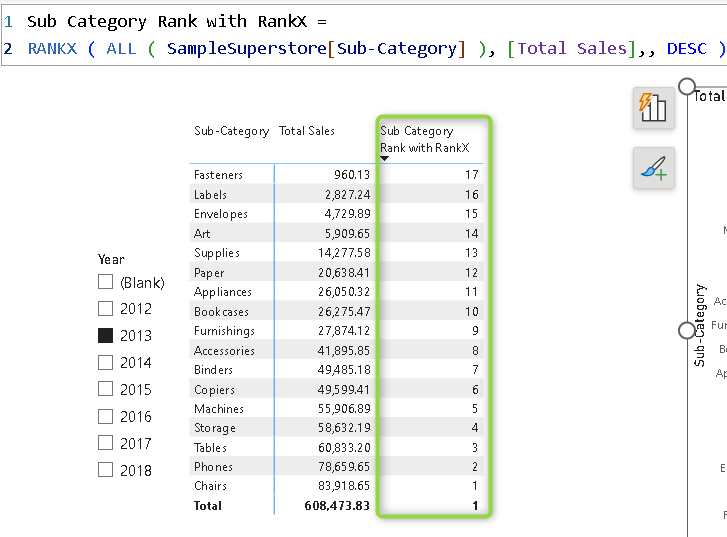Click the top-left chart resize handle

click(687, 87)
